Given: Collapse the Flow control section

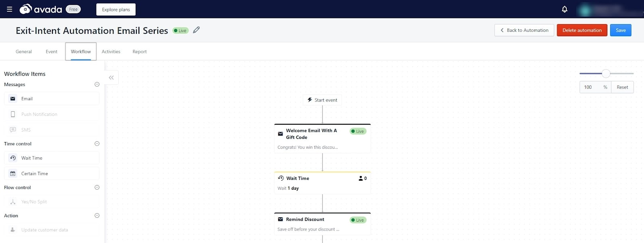Looking at the screenshot, I should point(97,187).
